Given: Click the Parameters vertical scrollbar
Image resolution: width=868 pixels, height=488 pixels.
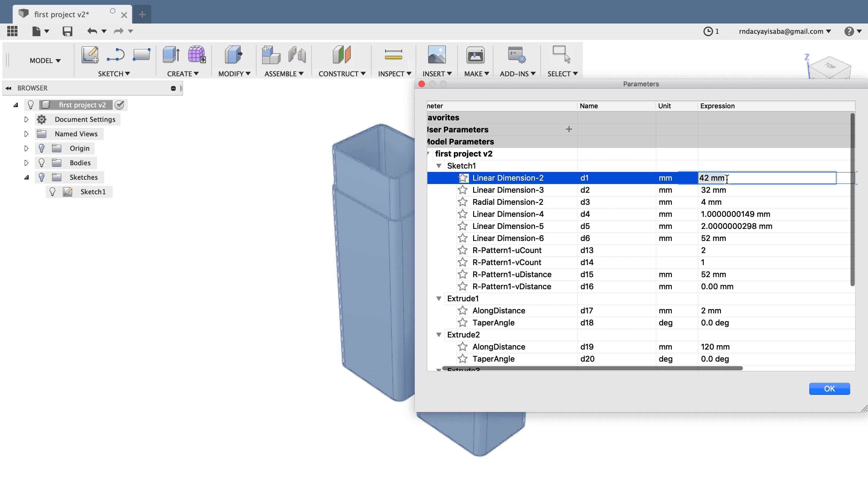Looking at the screenshot, I should (853, 200).
